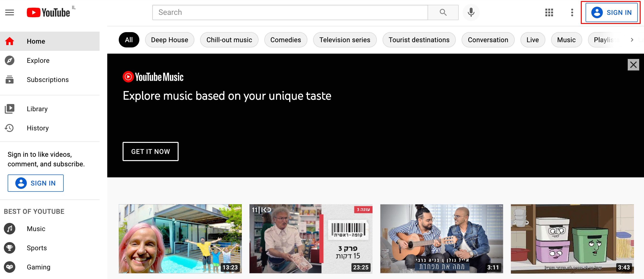Click inside the Search input field
644x279 pixels.
[290, 12]
